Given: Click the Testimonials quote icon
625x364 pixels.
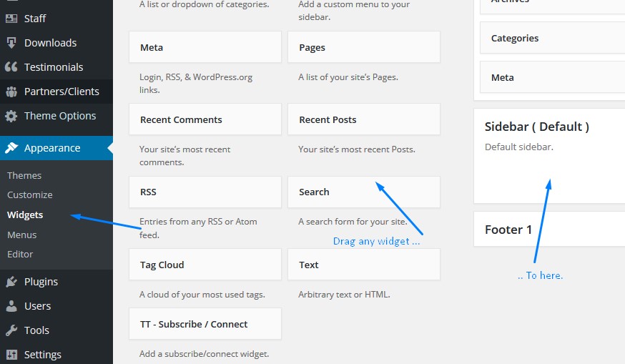Looking at the screenshot, I should pyautogui.click(x=11, y=67).
